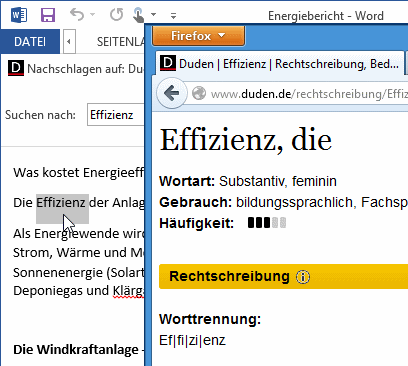Click the Häufigkeit frequency bar indicator

point(267,223)
